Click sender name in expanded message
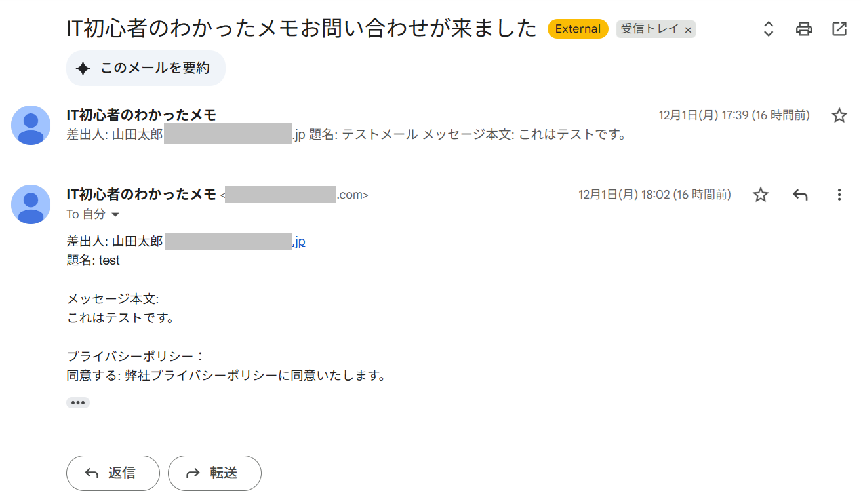Image resolution: width=861 pixels, height=504 pixels. click(x=141, y=194)
